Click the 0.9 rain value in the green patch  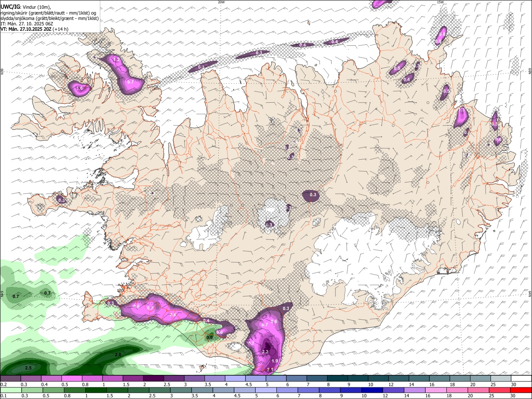[x=209, y=337]
